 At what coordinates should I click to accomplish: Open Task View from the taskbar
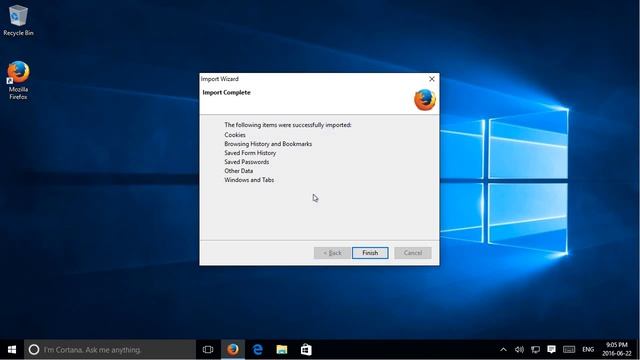(208, 350)
